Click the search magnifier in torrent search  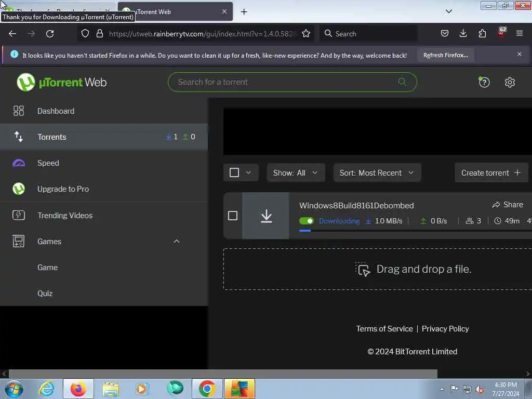(x=403, y=82)
